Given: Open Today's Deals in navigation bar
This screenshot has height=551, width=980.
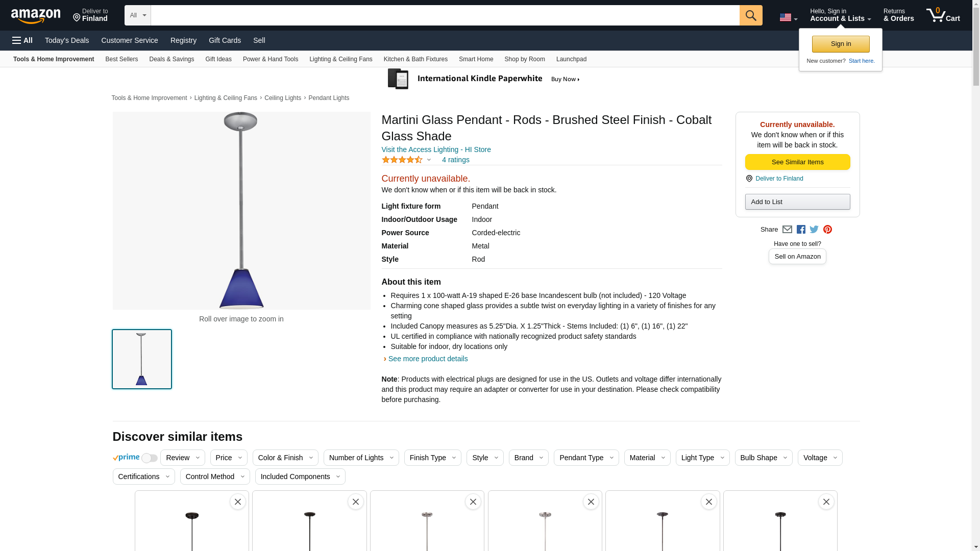Looking at the screenshot, I should pos(67,40).
